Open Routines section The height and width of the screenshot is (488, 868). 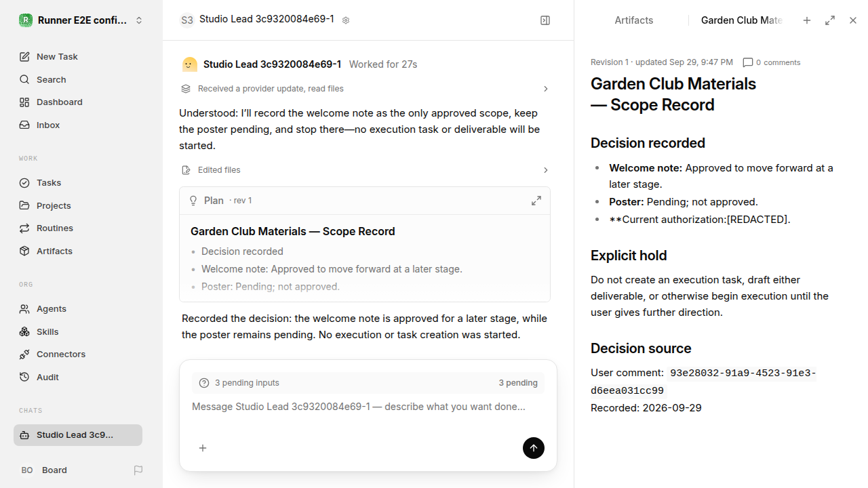tap(81, 228)
